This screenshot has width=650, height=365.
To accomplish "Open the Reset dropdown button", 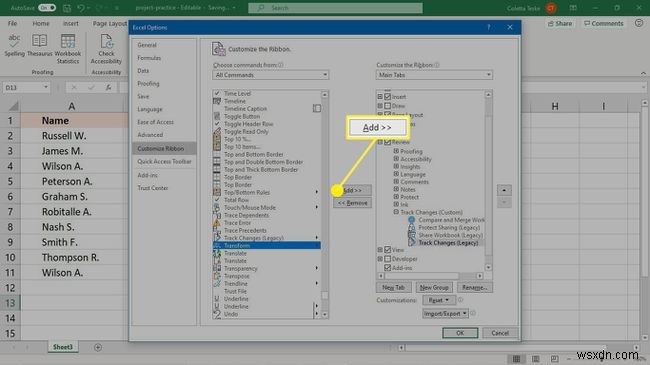I will 439,300.
